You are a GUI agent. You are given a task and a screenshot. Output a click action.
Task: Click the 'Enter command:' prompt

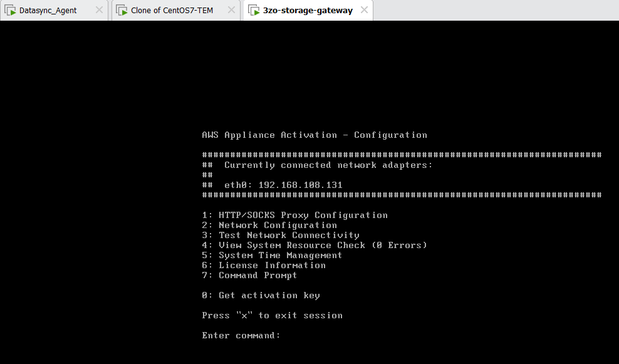[x=241, y=336]
